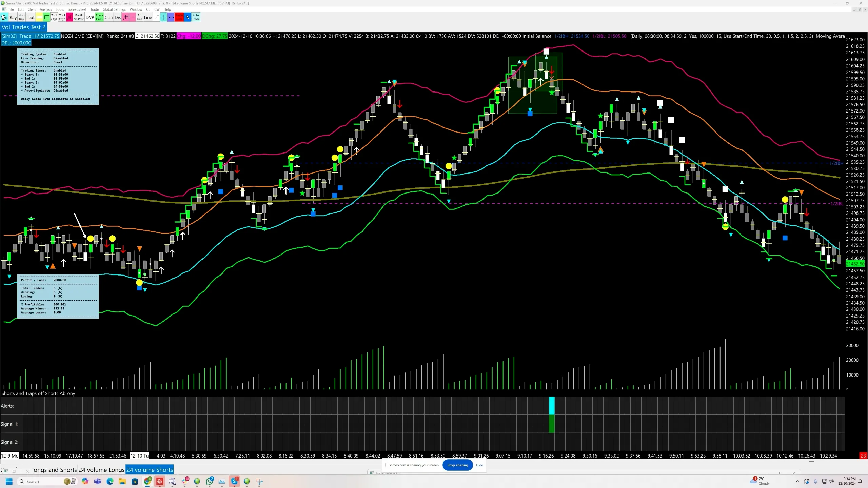Select the yellow highlight swatch in the toolbar
This screenshot has height=488, width=868.
[39, 17]
